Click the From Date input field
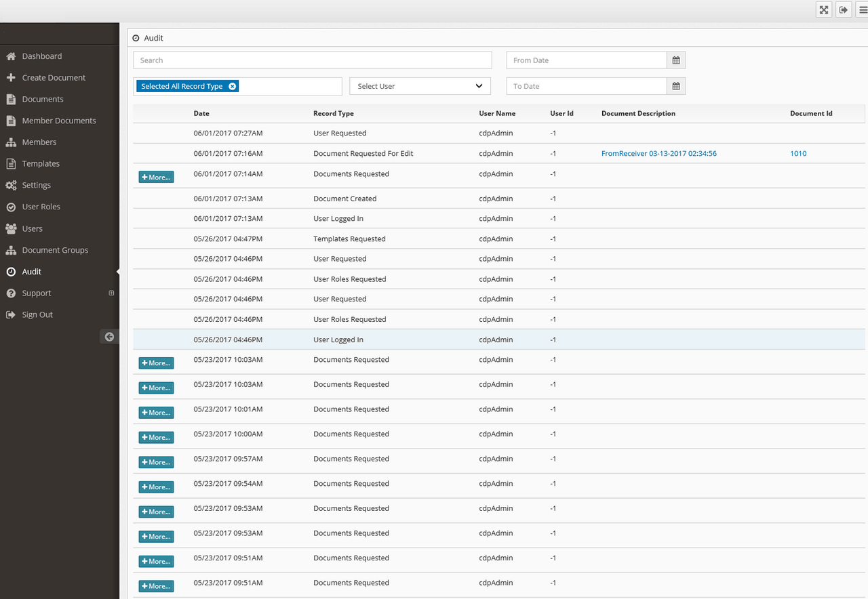Viewport: 868px width, 599px height. [x=587, y=60]
